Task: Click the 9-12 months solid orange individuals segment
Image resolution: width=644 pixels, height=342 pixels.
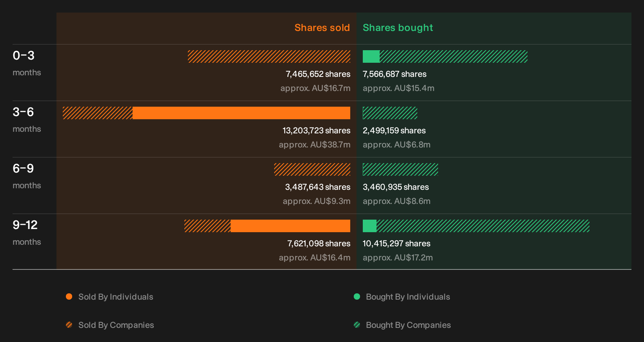Action: click(290, 226)
